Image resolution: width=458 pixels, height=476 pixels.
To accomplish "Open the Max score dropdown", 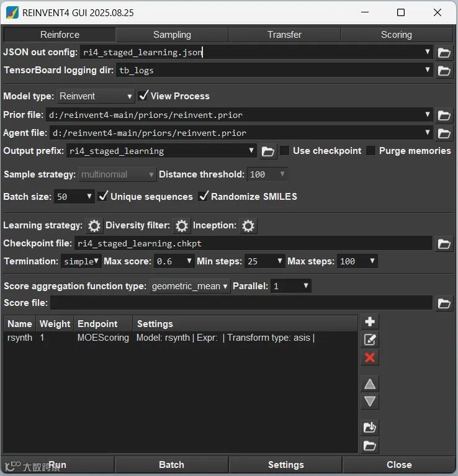I will pyautogui.click(x=189, y=261).
